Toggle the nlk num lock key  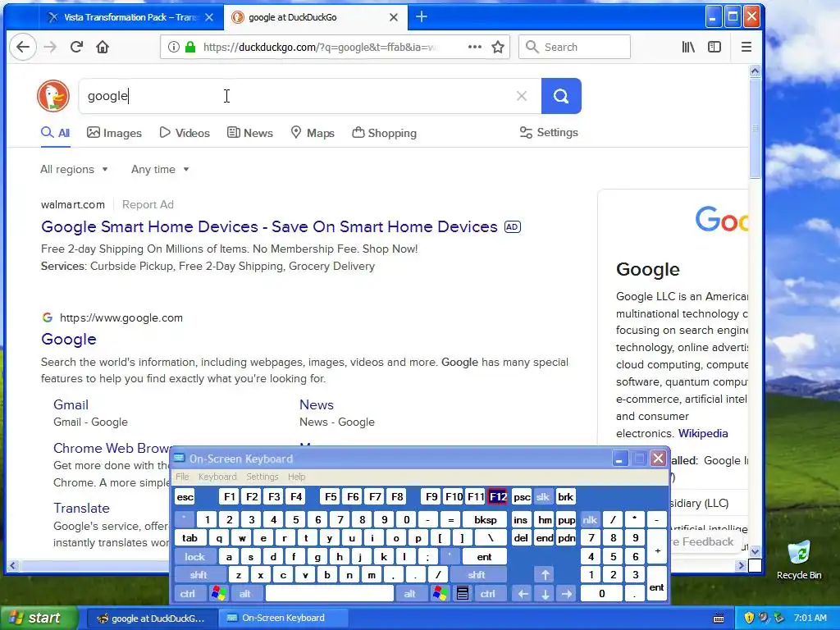click(590, 519)
